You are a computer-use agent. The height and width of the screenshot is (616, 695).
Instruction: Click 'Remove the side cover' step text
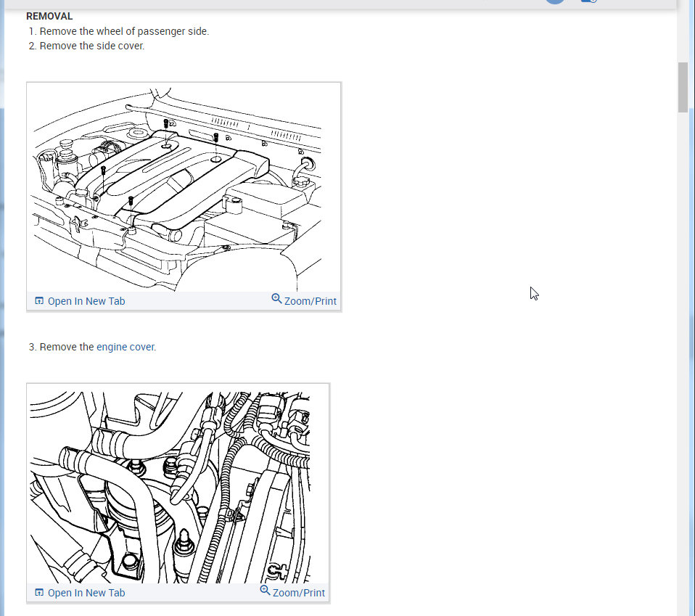(91, 46)
